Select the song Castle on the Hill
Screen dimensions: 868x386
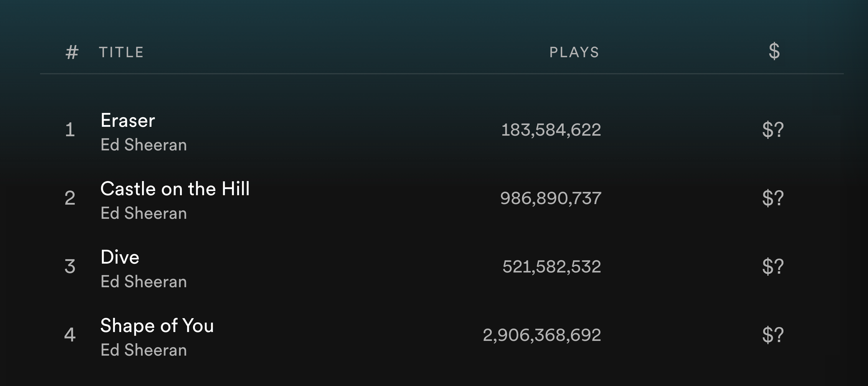pos(175,189)
